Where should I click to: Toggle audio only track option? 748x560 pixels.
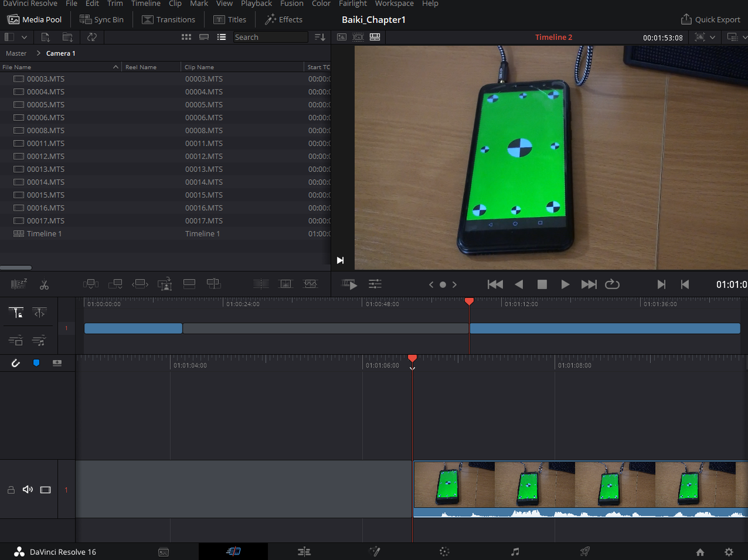[x=39, y=340]
